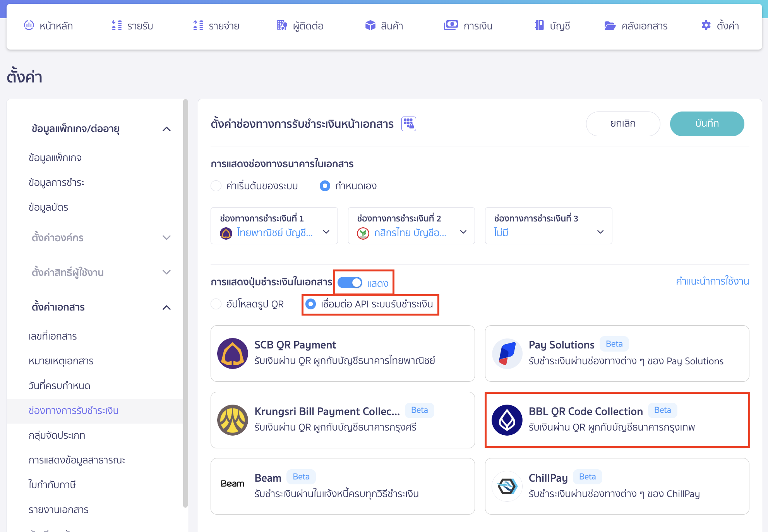Open the คำแนะนำการใช้งาน help link
768x532 pixels.
tap(712, 281)
